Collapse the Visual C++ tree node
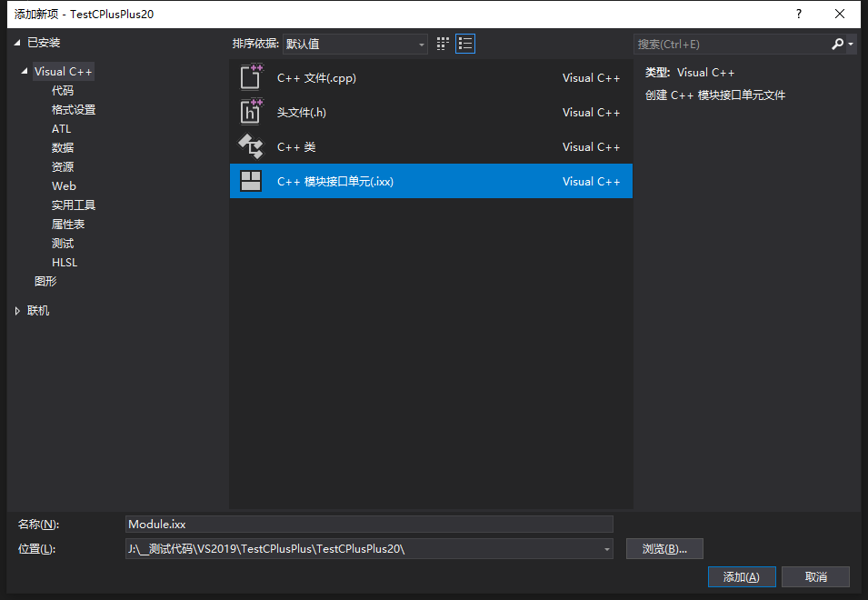Image resolution: width=868 pixels, height=600 pixels. click(x=25, y=72)
